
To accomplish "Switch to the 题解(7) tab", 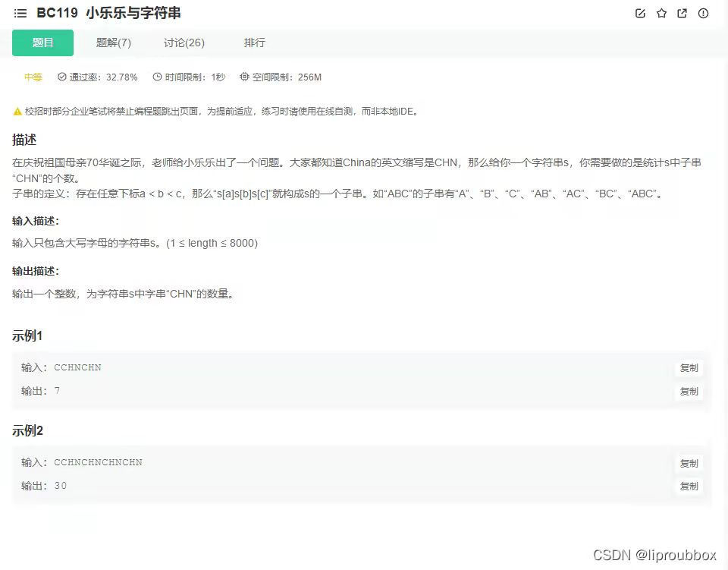I will pos(114,43).
